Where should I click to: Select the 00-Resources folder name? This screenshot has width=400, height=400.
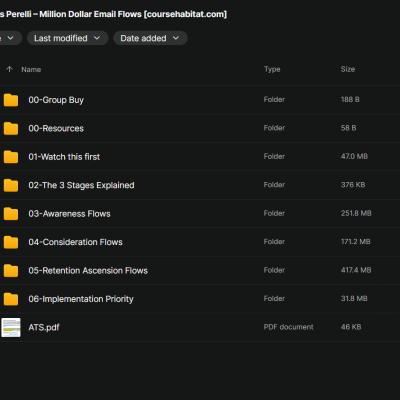(56, 128)
